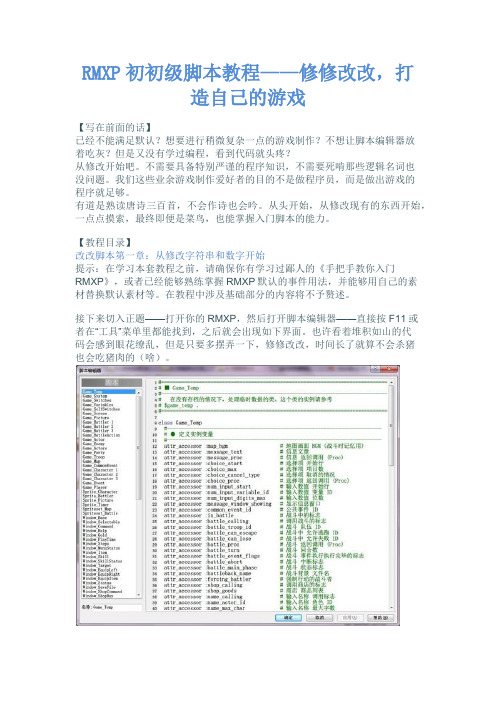The height and width of the screenshot is (702, 496).
Task: Select Game_SelfSwitches in the script list
Action: pyautogui.click(x=109, y=409)
